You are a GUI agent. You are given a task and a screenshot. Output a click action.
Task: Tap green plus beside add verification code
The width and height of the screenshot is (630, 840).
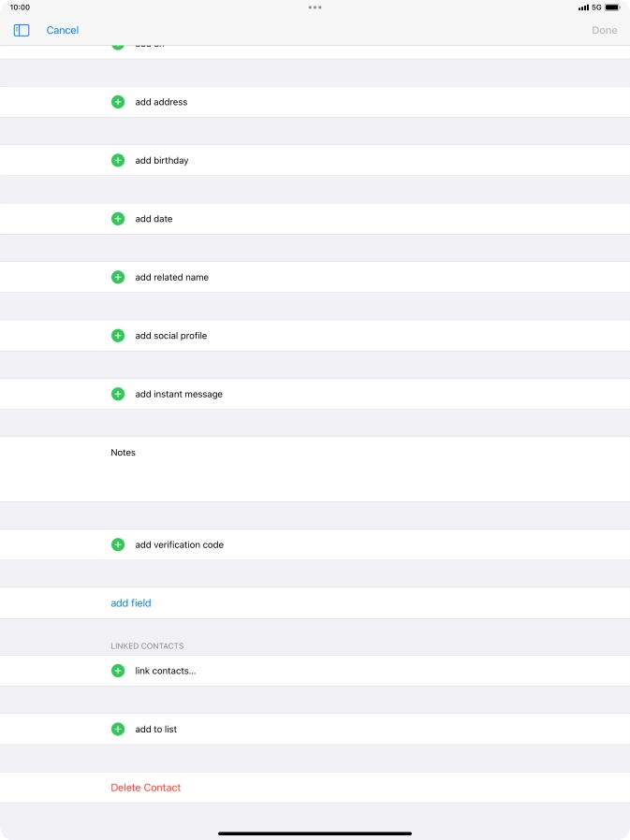tap(118, 545)
